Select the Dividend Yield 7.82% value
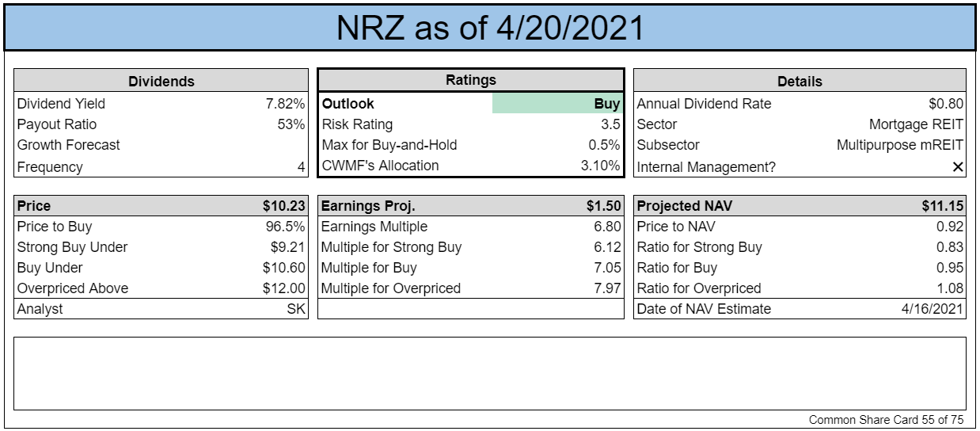Viewport: 980px width, 431px height. click(285, 104)
